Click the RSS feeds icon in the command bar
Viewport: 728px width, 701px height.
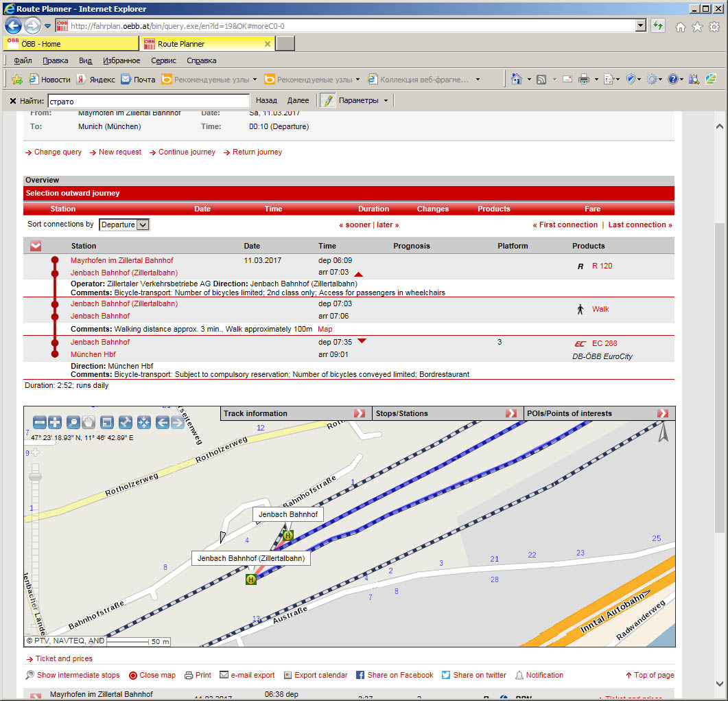click(541, 80)
